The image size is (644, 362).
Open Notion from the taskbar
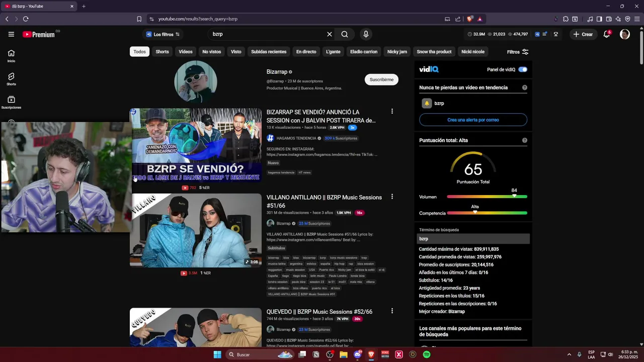coord(316,354)
